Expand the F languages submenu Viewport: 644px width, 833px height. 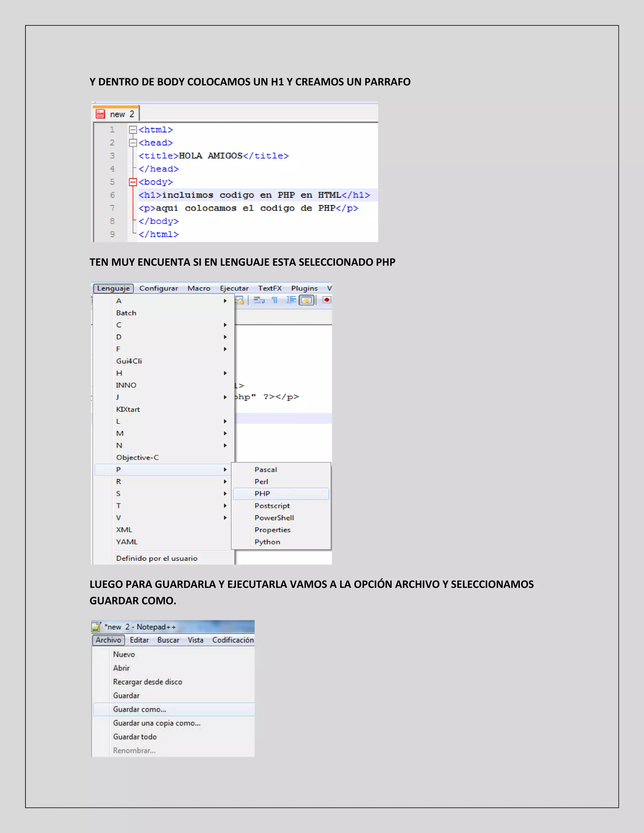point(164,349)
